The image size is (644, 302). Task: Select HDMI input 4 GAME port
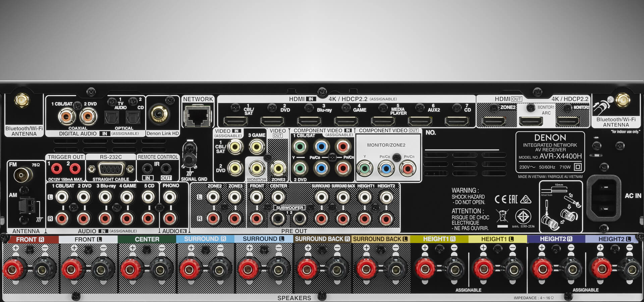346,121
